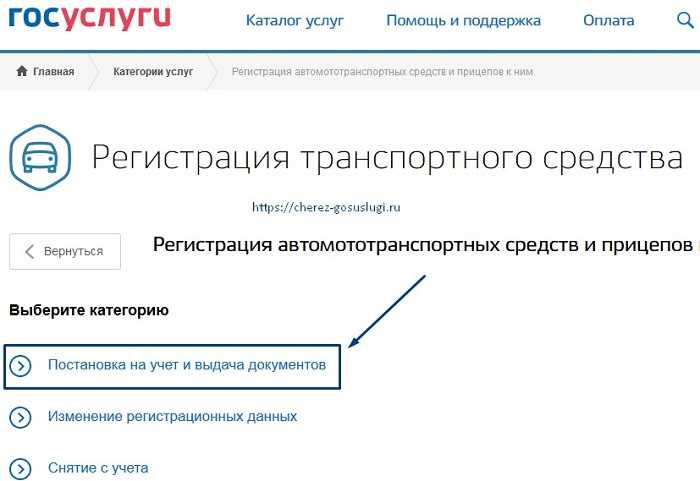The height and width of the screenshot is (481, 700).
Task: Click the Регистрация автомототранспортных средств и прицепов subtitle
Action: pos(423,245)
